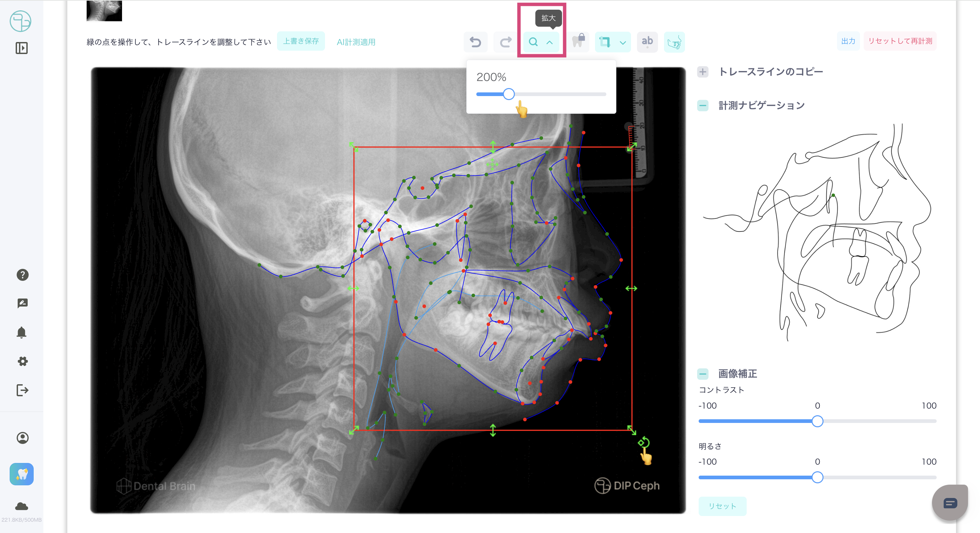Viewport: 980px width, 533px height.
Task: Click the skull profile trace icon
Action: 674,42
